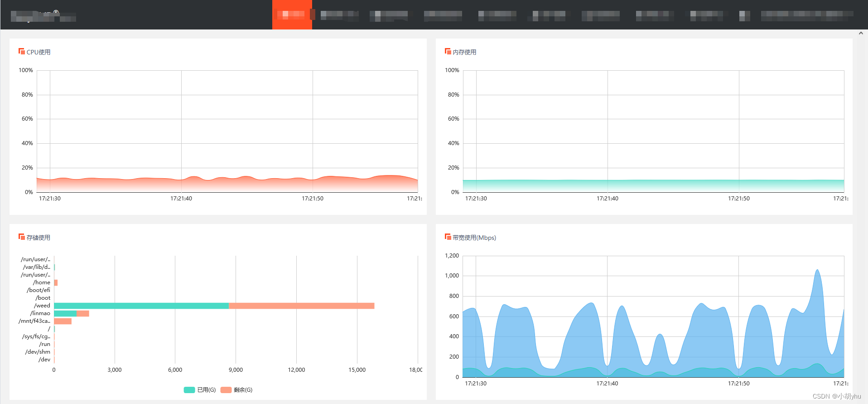Click the CPU使用 panel title
Screen dimensions: 868x404
click(39, 52)
